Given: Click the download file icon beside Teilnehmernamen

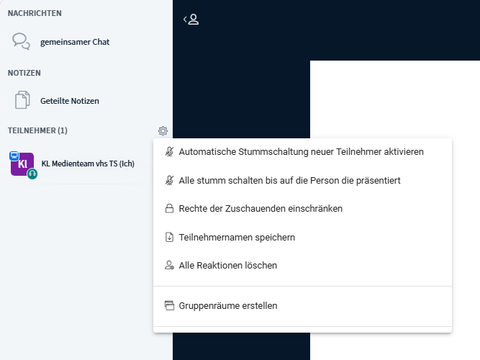Looking at the screenshot, I should click(x=169, y=237).
